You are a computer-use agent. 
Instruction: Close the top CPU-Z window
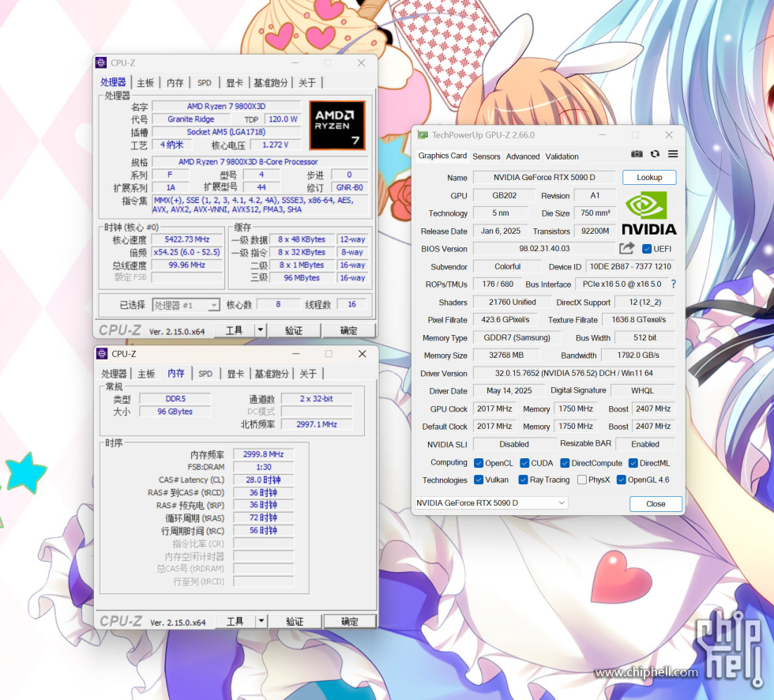[x=362, y=62]
